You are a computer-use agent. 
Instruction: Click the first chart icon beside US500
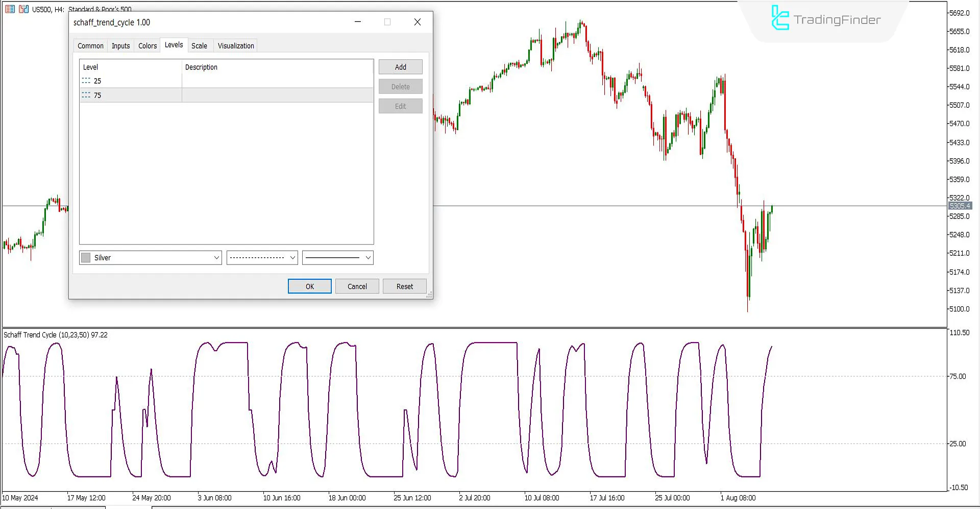(10, 9)
